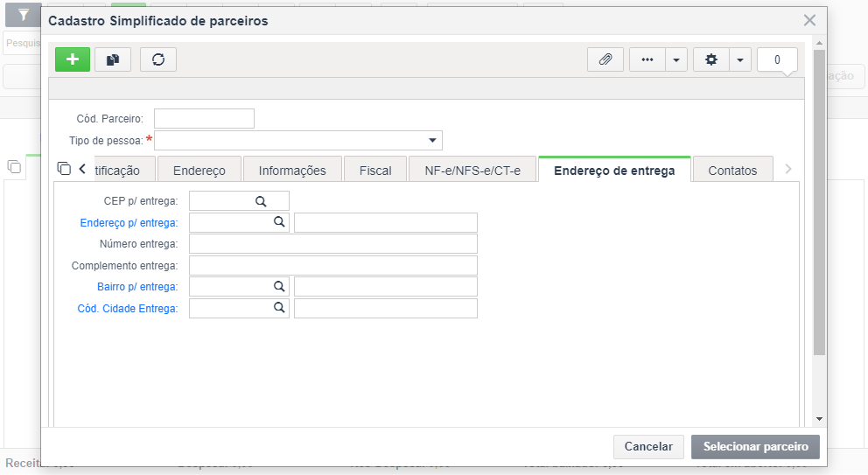Screen dimensions: 868x475
Task: Switch to the Informações tab
Action: 292,171
